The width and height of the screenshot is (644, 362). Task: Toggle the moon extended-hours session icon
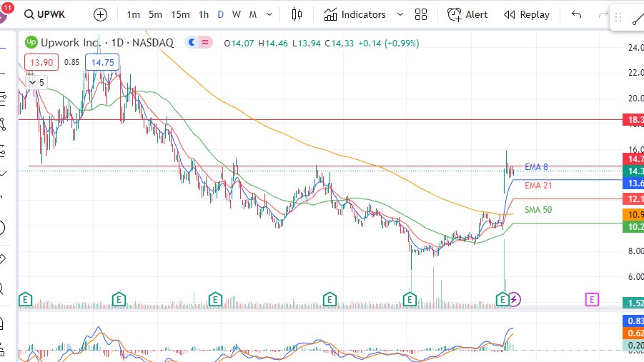(192, 42)
